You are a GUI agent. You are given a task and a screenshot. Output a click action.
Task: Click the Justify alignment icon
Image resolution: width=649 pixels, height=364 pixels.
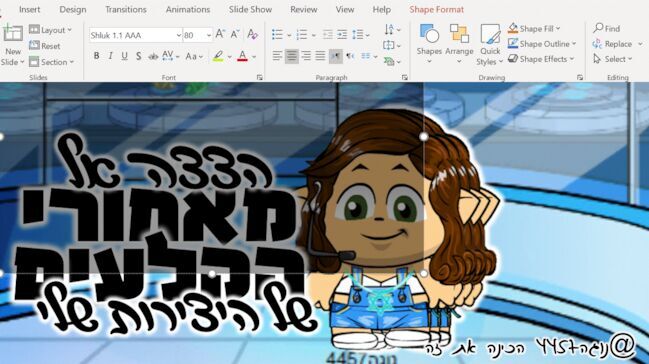coord(320,56)
